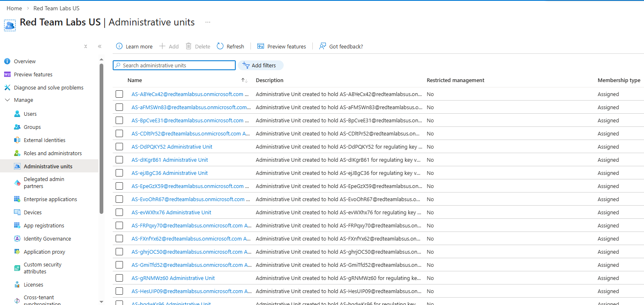644x305 pixels.
Task: Click the Refresh icon in toolbar
Action: click(220, 46)
